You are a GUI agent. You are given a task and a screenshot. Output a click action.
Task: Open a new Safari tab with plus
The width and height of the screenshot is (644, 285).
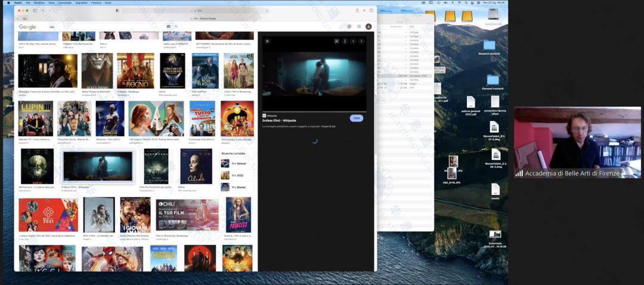click(x=364, y=10)
